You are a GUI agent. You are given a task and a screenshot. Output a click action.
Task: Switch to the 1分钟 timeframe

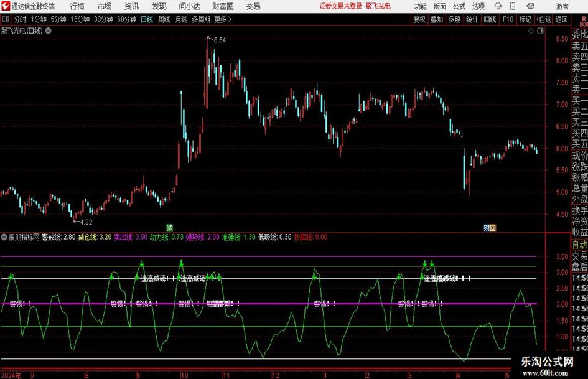click(38, 19)
